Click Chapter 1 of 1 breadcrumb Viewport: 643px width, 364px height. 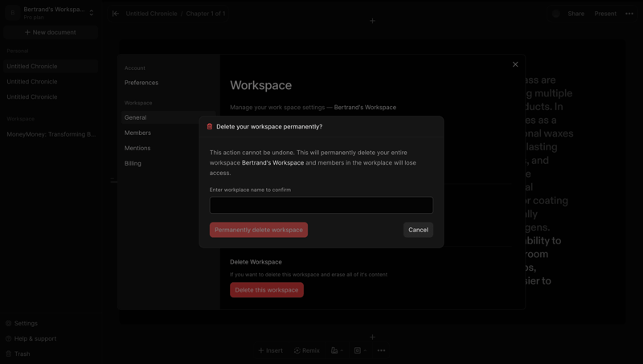[x=206, y=14]
